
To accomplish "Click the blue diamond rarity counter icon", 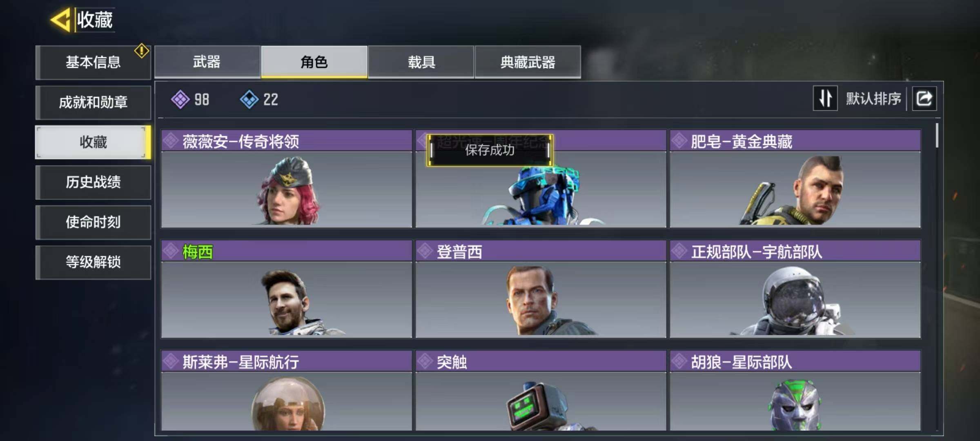I will (249, 99).
